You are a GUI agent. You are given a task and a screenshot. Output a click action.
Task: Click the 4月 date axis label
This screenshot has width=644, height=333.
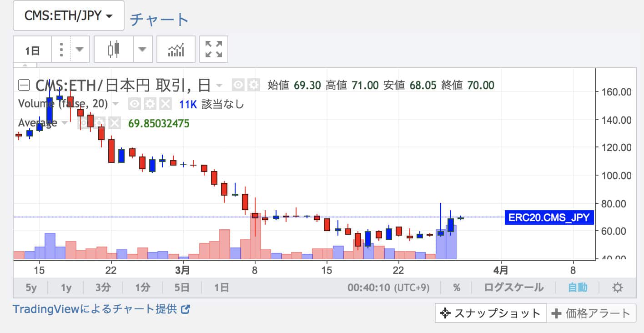pos(501,270)
